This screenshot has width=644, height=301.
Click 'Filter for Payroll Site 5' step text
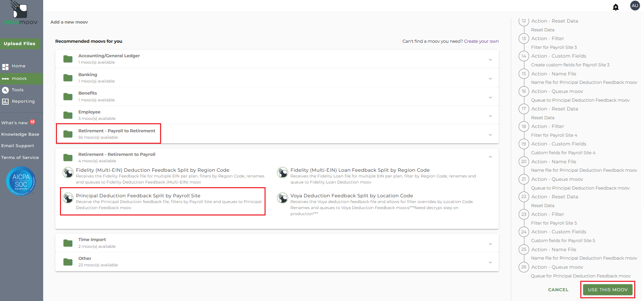[x=554, y=223]
